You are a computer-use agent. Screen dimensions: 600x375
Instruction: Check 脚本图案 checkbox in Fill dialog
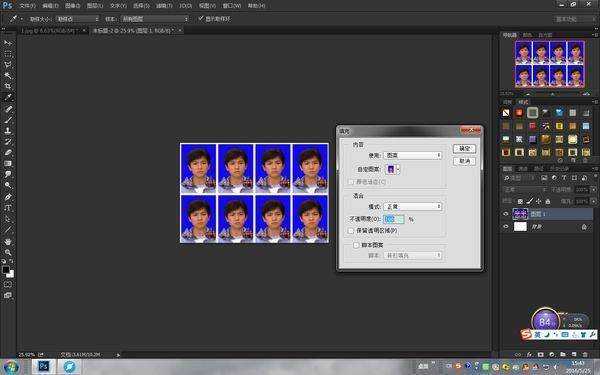coord(356,245)
